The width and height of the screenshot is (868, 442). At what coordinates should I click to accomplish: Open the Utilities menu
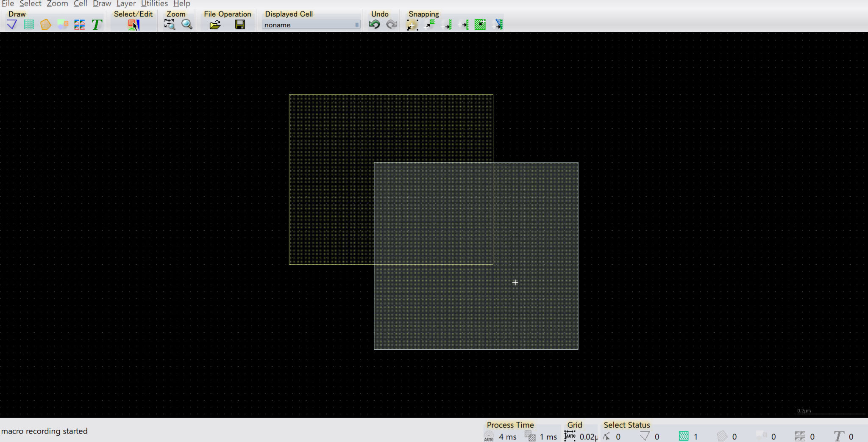coord(154,4)
